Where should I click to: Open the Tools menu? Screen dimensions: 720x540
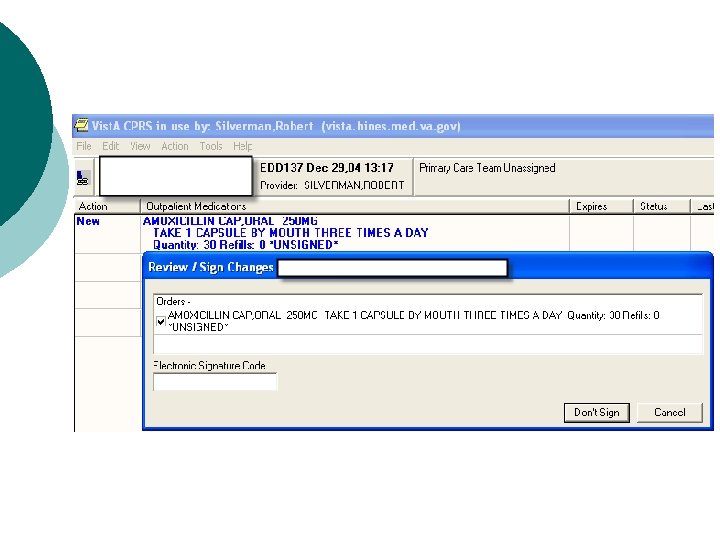point(211,146)
